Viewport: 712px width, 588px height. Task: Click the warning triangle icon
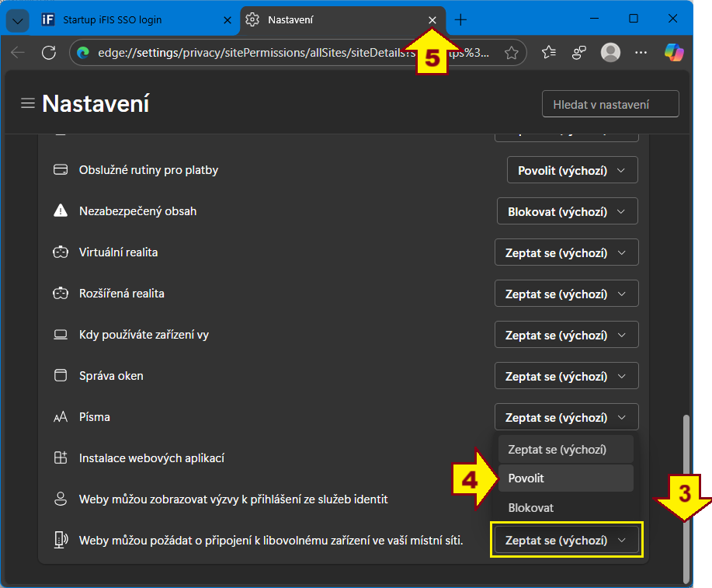point(61,210)
